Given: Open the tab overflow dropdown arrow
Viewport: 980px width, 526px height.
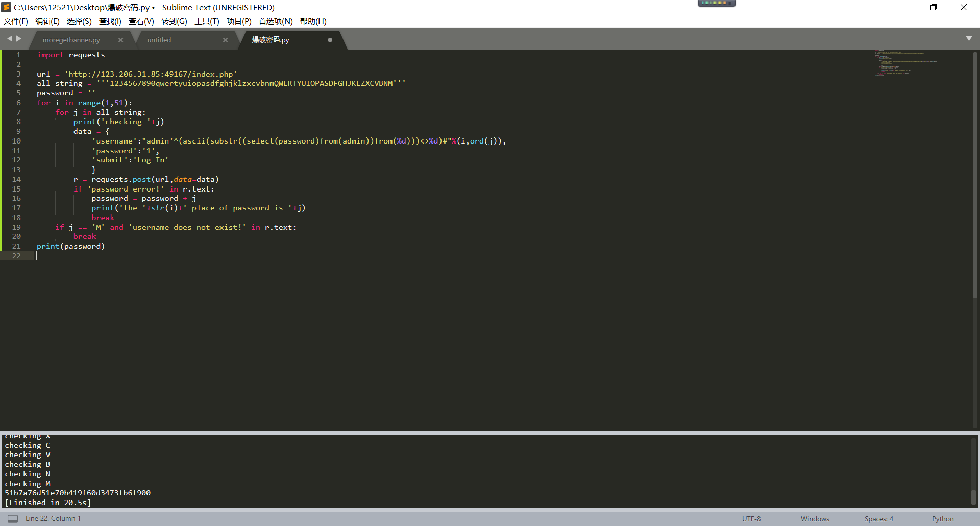Looking at the screenshot, I should [969, 38].
